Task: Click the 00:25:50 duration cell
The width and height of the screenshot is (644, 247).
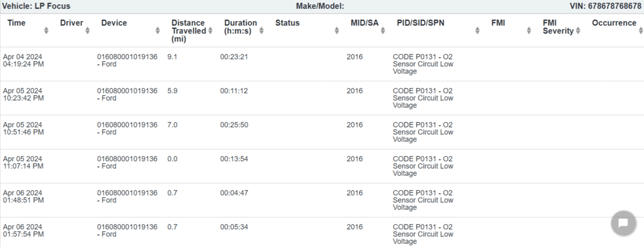Action: click(234, 125)
